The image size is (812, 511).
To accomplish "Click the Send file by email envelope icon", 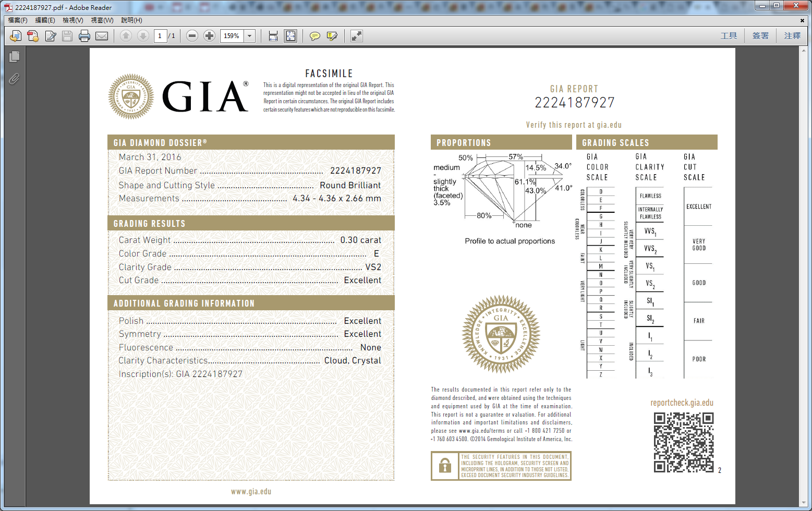I will 102,36.
